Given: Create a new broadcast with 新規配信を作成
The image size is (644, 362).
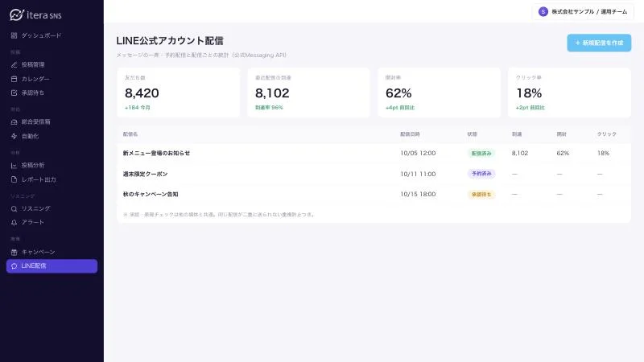Looking at the screenshot, I should tap(599, 43).
